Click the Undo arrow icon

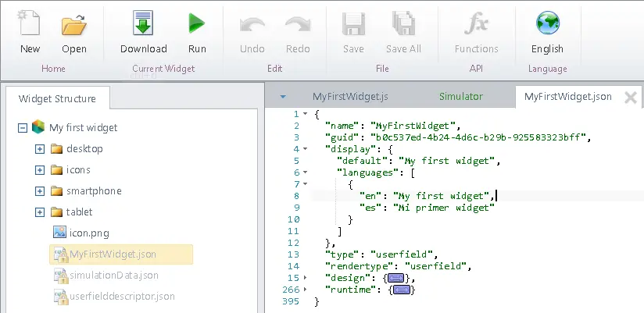pos(252,25)
